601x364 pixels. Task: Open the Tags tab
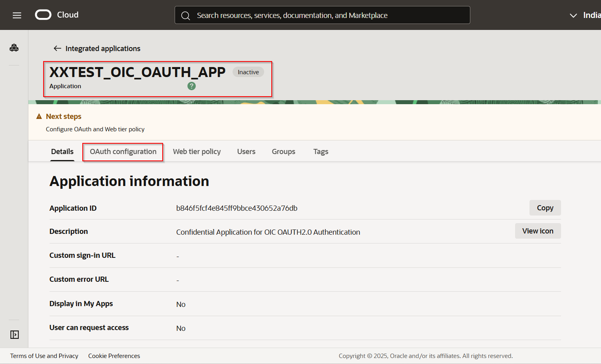point(320,152)
